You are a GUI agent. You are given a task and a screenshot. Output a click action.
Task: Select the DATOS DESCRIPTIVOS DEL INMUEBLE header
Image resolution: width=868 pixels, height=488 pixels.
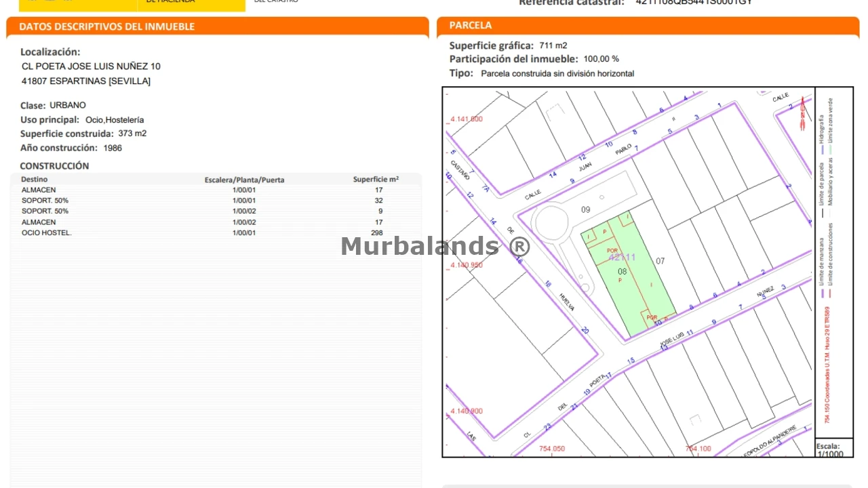tap(106, 26)
